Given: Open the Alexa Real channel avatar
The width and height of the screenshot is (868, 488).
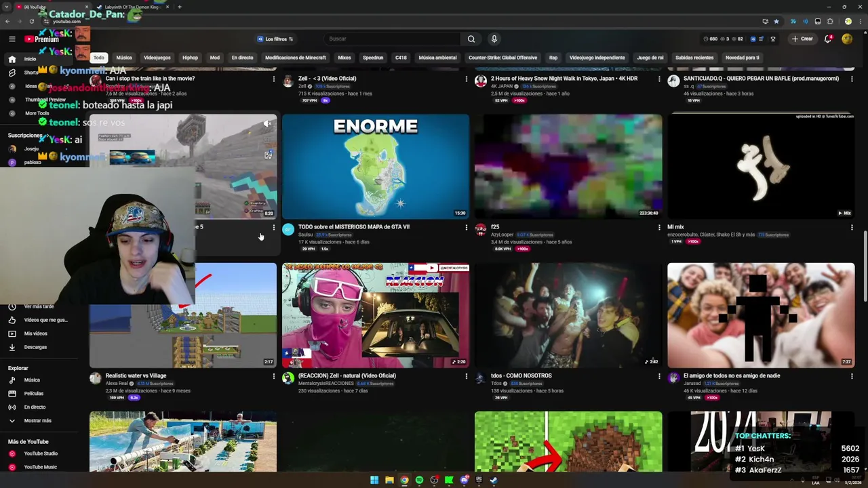Looking at the screenshot, I should coord(96,378).
